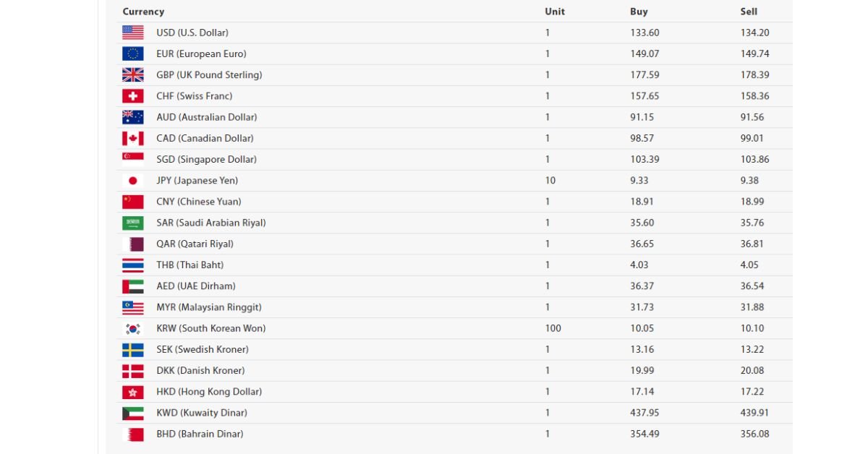Select the South Korean flag icon

(x=132, y=328)
